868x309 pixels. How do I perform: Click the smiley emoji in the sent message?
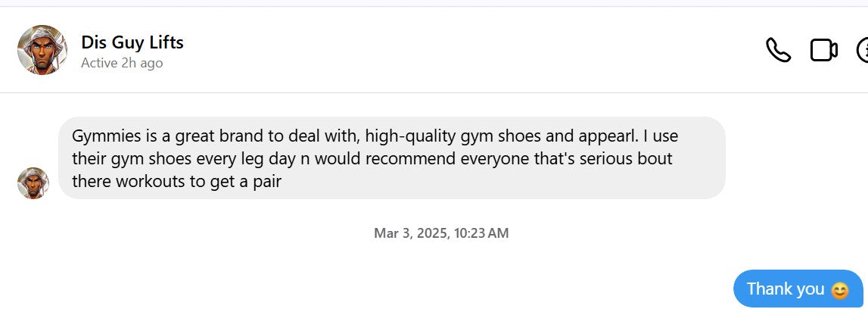[839, 290]
